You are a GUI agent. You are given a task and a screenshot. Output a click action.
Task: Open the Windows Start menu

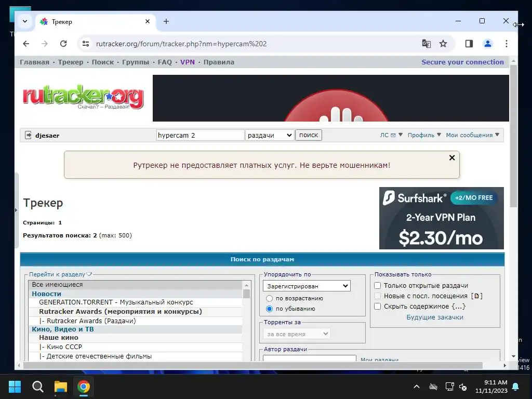15,387
